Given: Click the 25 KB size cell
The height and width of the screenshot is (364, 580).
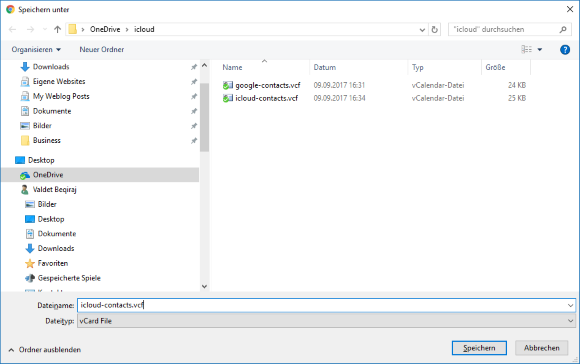Looking at the screenshot, I should [x=517, y=98].
